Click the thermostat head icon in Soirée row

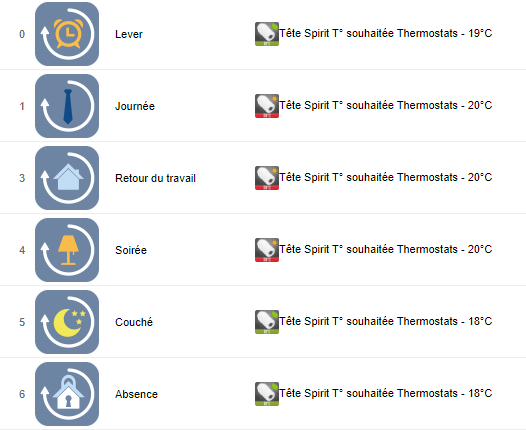267,250
